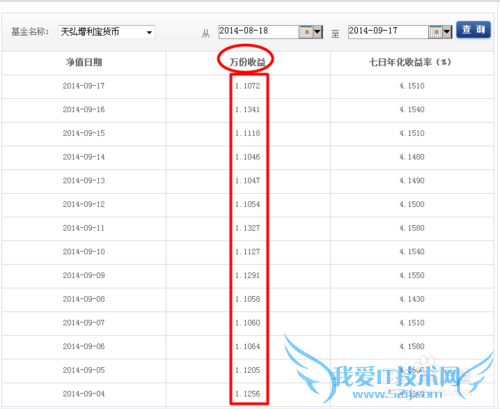500x409 pixels.
Task: Click the yield 4.1540 for 2014-09-10
Action: point(412,252)
